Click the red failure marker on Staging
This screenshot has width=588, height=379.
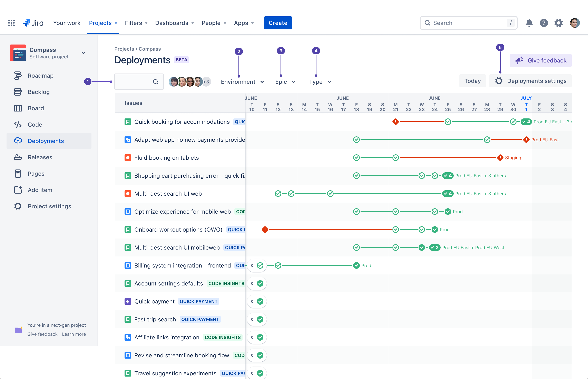point(500,158)
